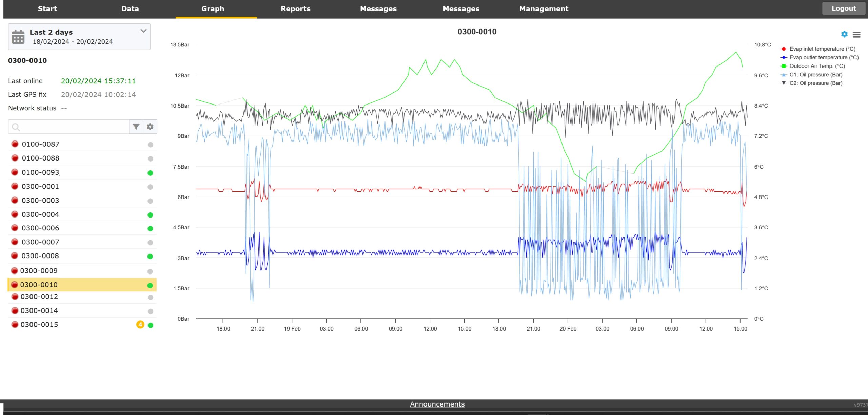Hide C2: Oil pressure series via legend

815,83
